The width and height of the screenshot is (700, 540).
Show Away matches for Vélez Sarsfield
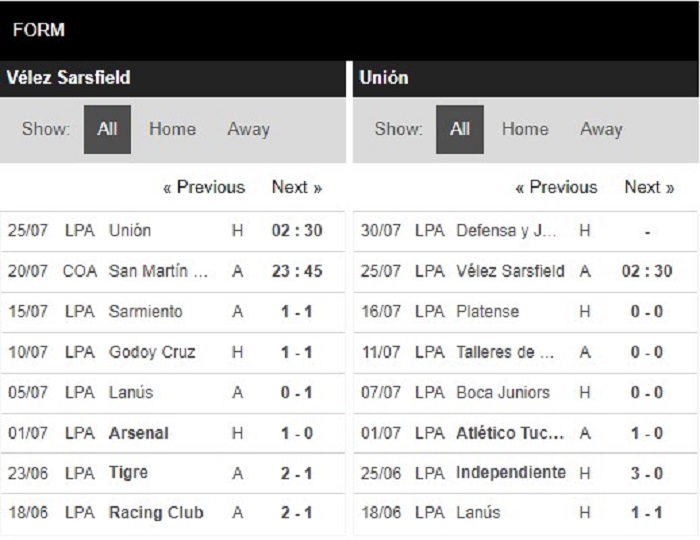click(249, 129)
